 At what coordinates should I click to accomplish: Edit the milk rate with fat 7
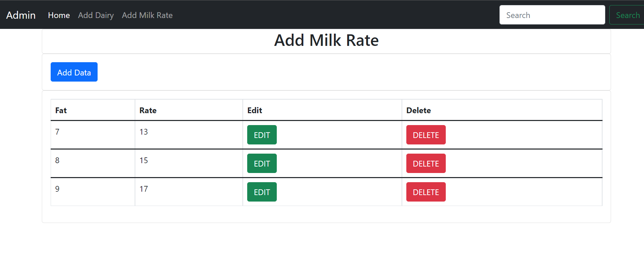[x=261, y=135]
